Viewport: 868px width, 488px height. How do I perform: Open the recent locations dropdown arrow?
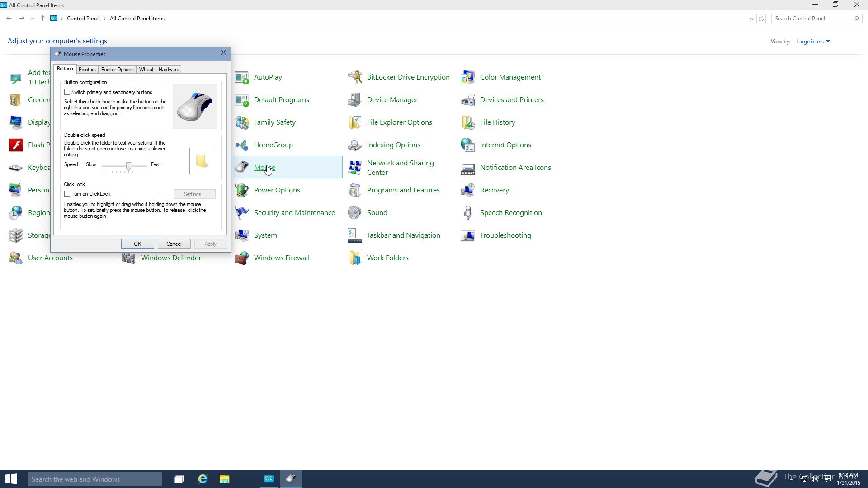pyautogui.click(x=33, y=19)
